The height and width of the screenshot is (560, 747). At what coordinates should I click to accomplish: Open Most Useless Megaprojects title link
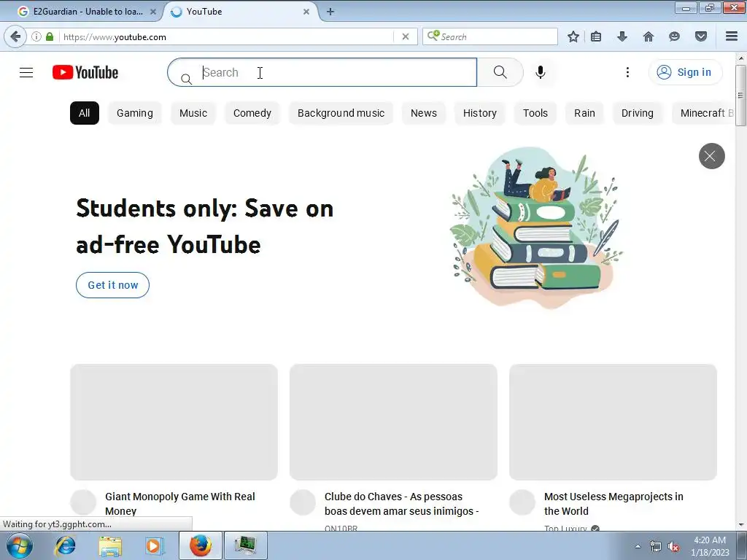[614, 504]
